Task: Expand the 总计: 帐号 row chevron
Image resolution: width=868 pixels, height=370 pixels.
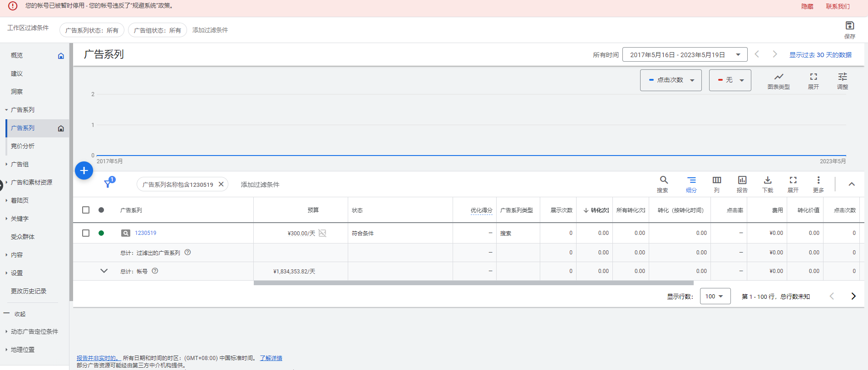Action: coord(104,271)
